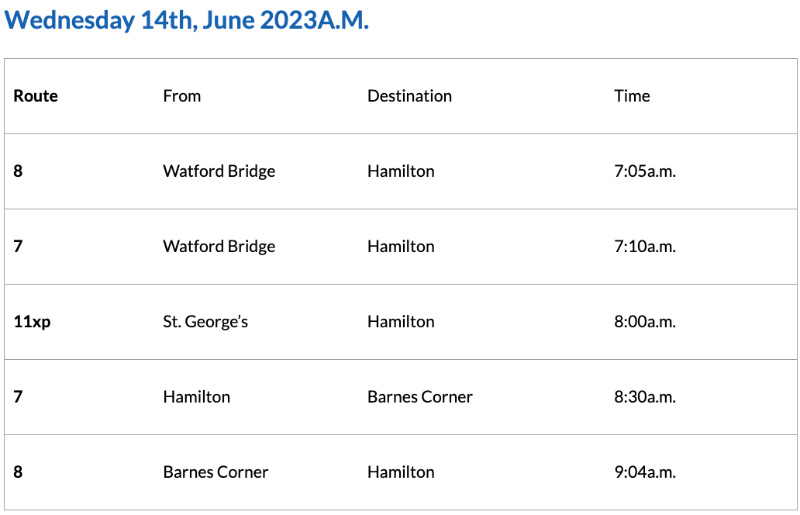This screenshot has width=800, height=515.
Task: Select the 9:04a.m. time cell
Action: click(645, 472)
